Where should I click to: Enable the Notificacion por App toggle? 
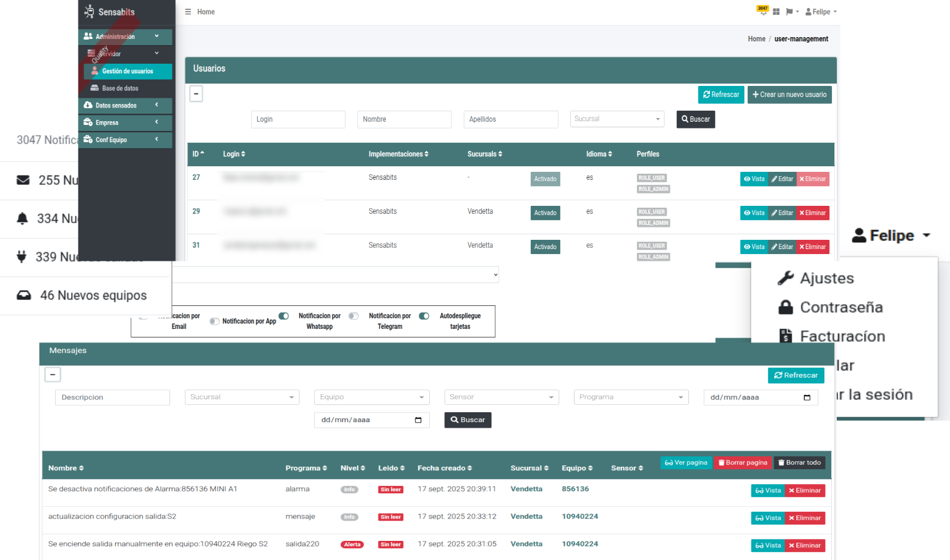(215, 321)
